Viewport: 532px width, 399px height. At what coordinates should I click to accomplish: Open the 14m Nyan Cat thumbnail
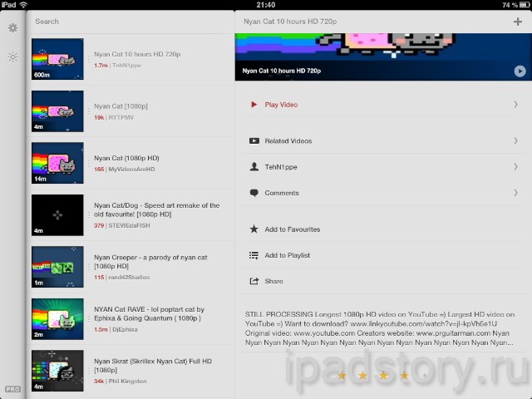57,163
